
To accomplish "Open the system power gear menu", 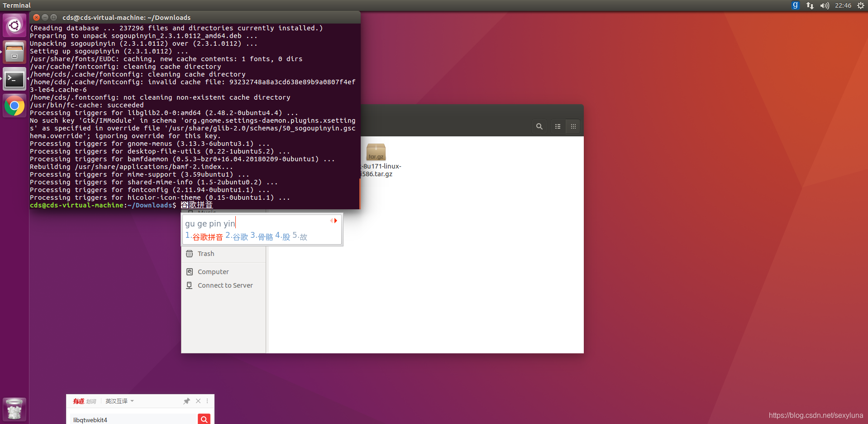I will (860, 5).
